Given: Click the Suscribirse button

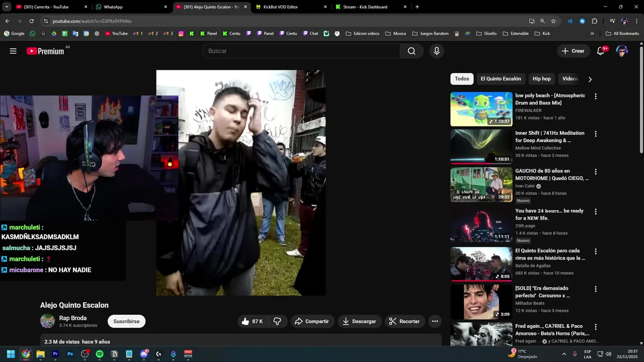Looking at the screenshot, I should (x=126, y=321).
